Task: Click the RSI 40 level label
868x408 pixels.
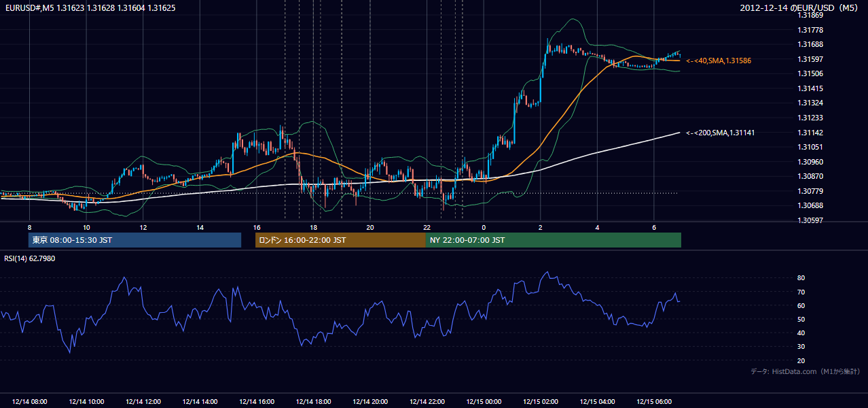Action: 801,333
